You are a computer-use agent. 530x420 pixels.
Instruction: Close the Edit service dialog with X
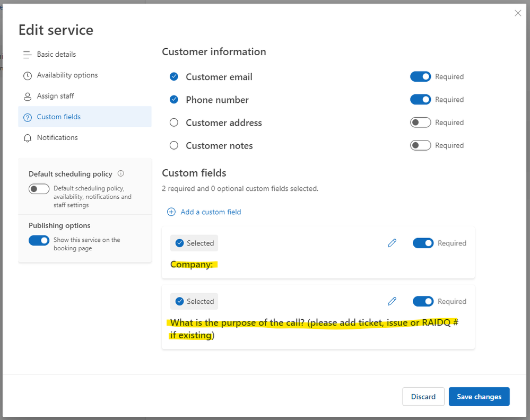[518, 13]
